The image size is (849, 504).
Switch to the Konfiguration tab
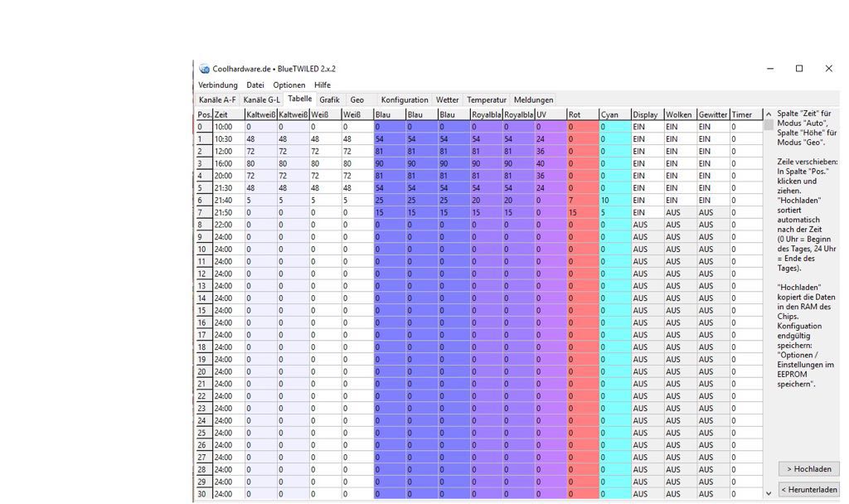tap(405, 100)
